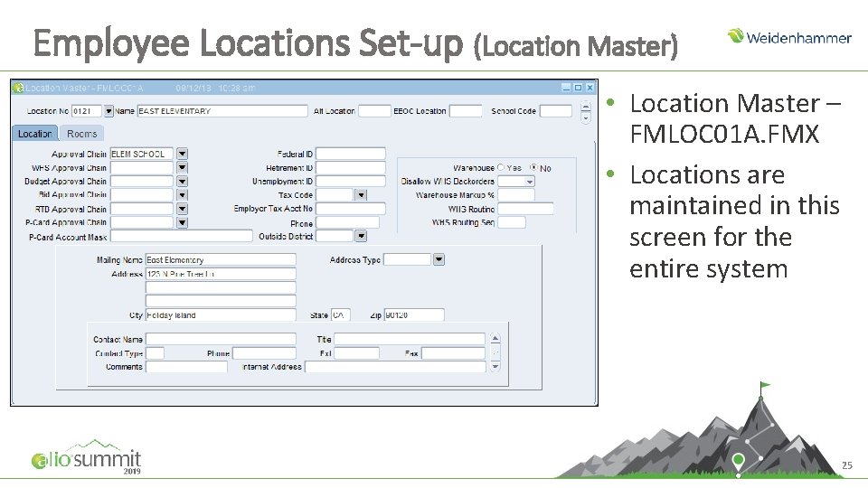
Task: Click the Ext field
Action: pyautogui.click(x=356, y=353)
